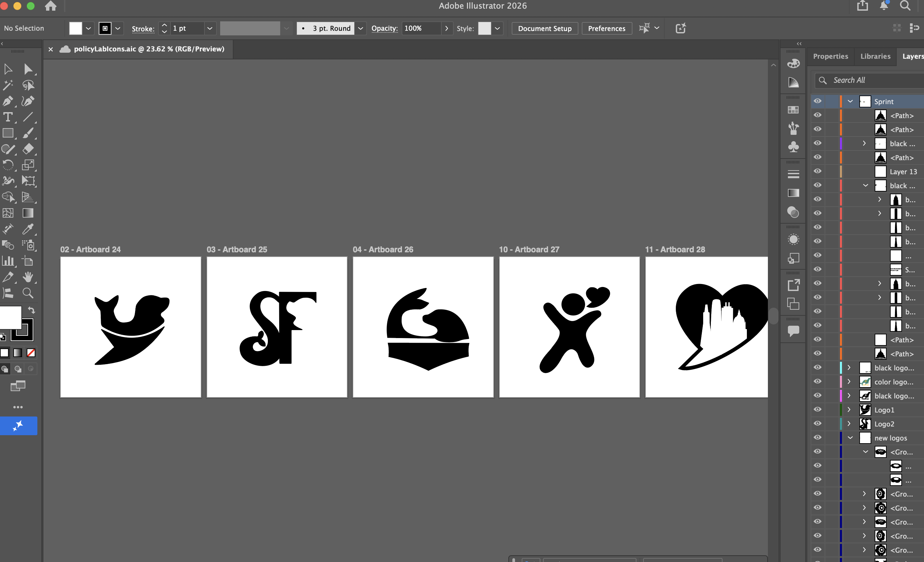Image resolution: width=924 pixels, height=562 pixels.
Task: Open the Comments panel icon
Action: click(793, 331)
